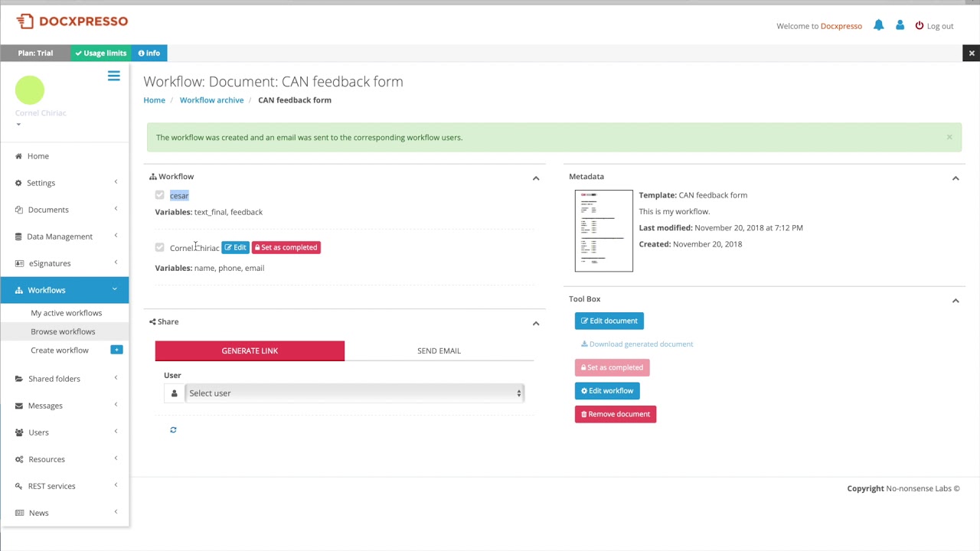Click the Edit document button

coord(609,321)
